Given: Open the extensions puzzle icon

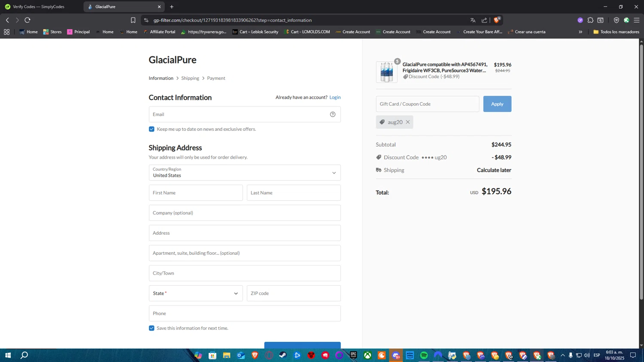Looking at the screenshot, I should click(590, 20).
